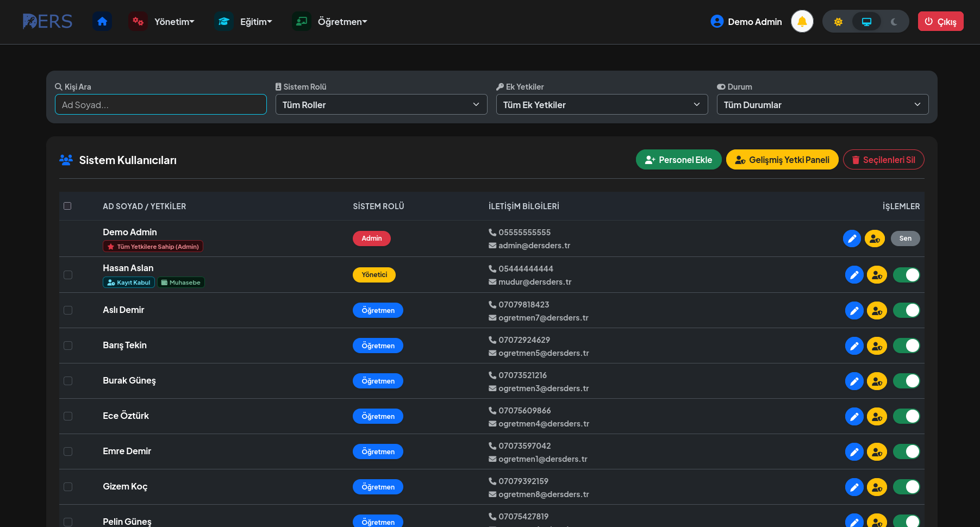Open permissions icon for Aslı Demir
Screen dimensions: 980x527
[x=877, y=310]
